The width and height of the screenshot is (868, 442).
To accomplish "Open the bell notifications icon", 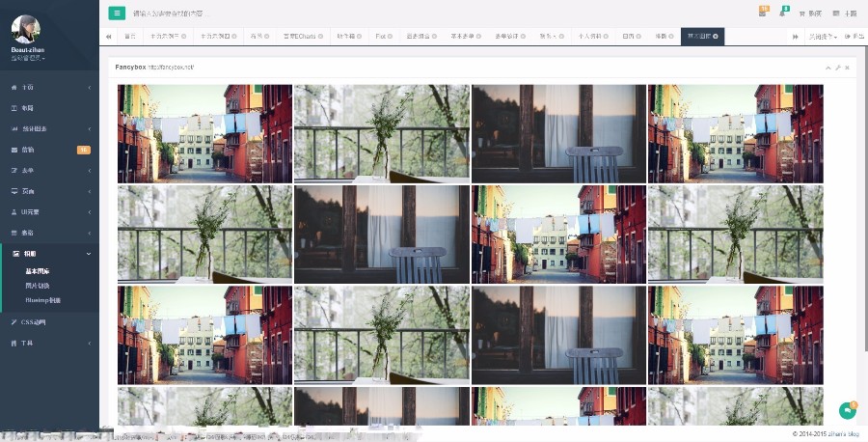I will coord(782,14).
